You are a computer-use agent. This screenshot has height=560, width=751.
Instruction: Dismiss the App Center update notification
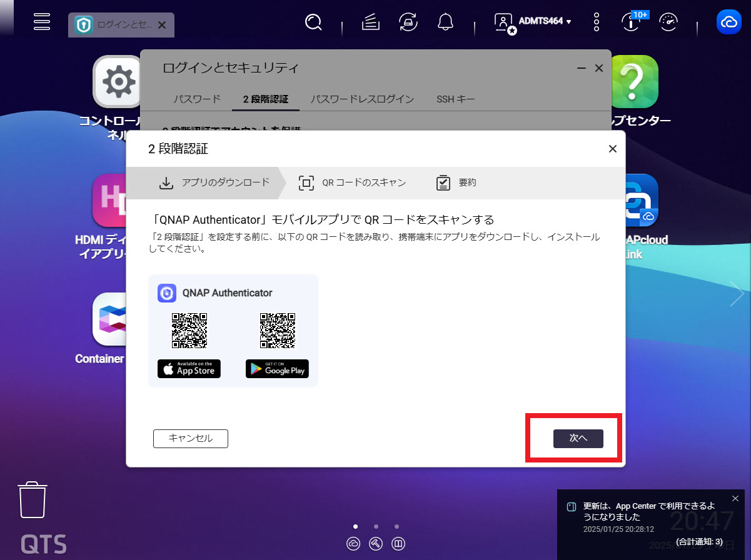pyautogui.click(x=735, y=498)
